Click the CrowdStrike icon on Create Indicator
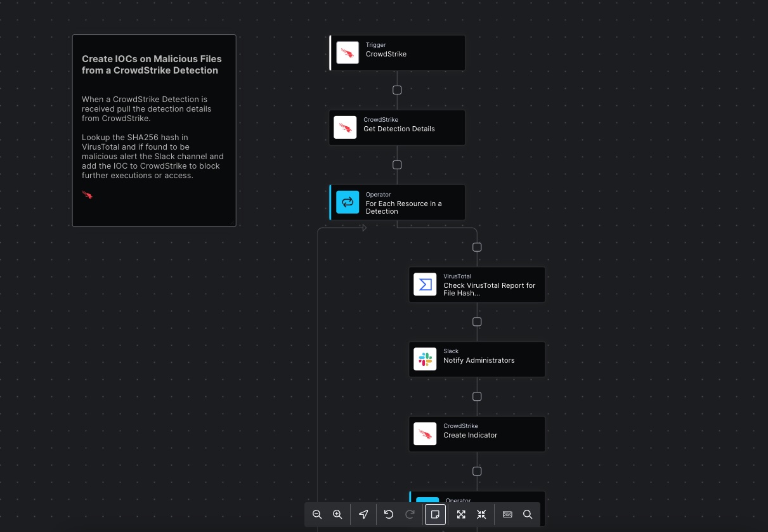Screen dimensions: 768x532 tap(425, 434)
